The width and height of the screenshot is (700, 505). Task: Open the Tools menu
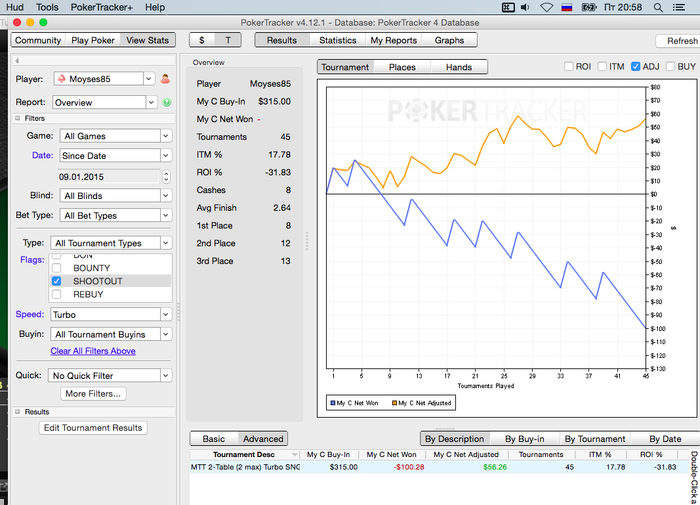(47, 7)
